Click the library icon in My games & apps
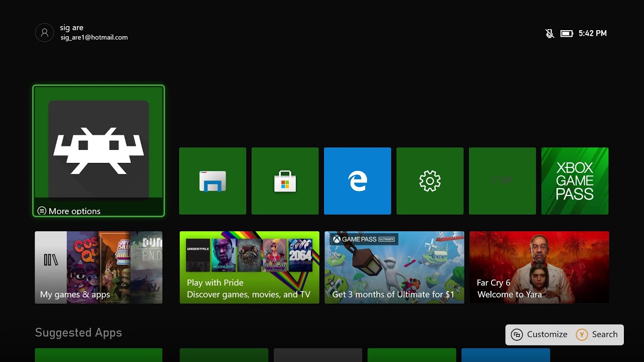Image resolution: width=644 pixels, height=362 pixels. pyautogui.click(x=51, y=259)
